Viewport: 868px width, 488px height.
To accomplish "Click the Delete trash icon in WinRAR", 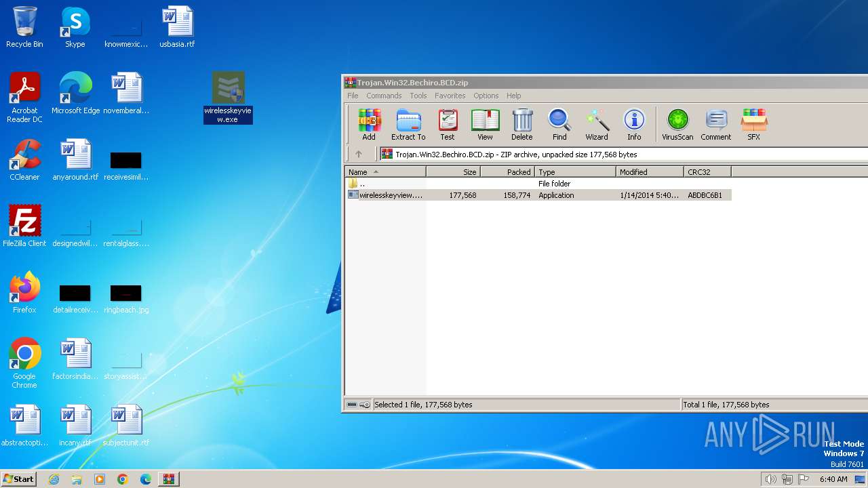I will pos(521,125).
